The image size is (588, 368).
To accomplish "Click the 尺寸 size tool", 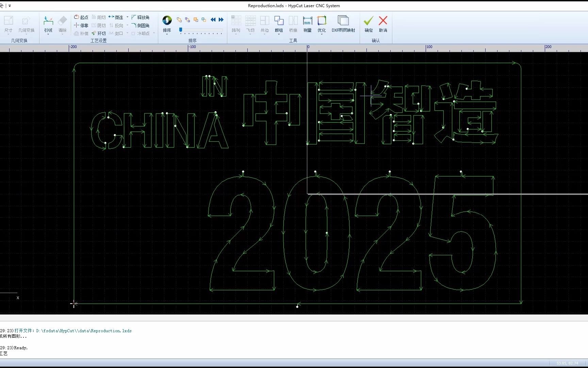I will click(9, 24).
